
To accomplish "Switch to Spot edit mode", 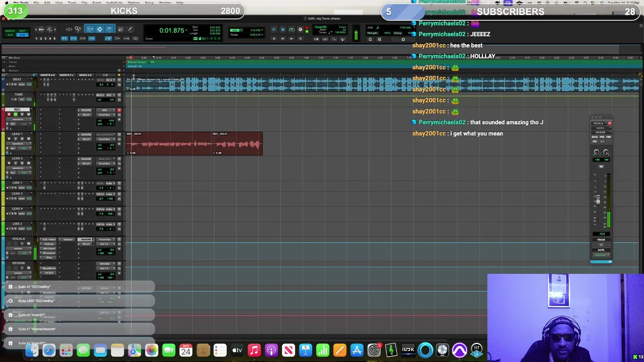I will coord(22,31).
